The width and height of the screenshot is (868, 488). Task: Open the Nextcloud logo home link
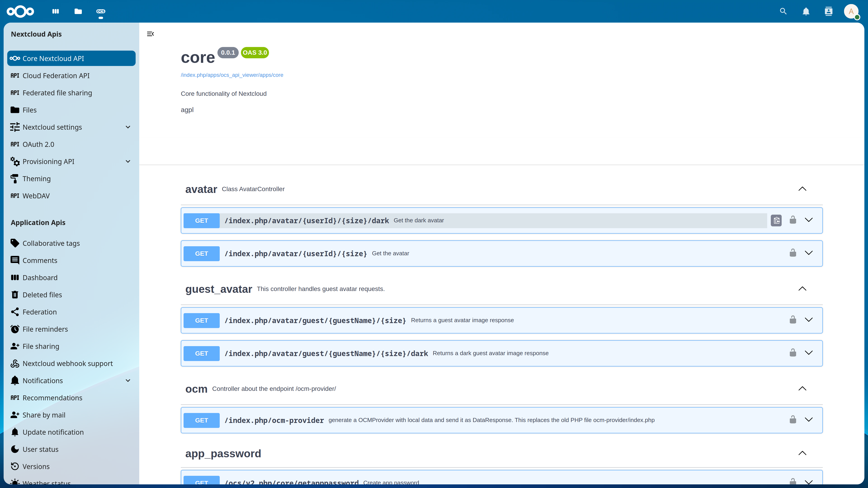coord(21,12)
